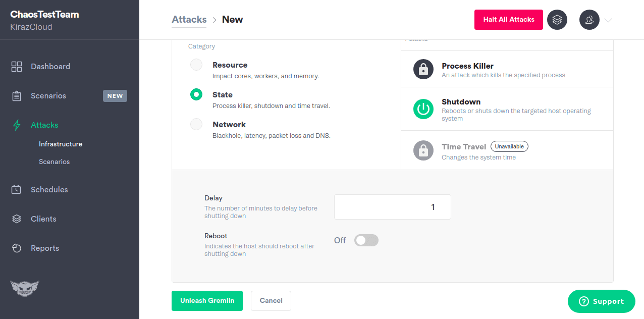Image resolution: width=644 pixels, height=319 pixels.
Task: Click the Schedules calendar icon
Action: click(17, 190)
